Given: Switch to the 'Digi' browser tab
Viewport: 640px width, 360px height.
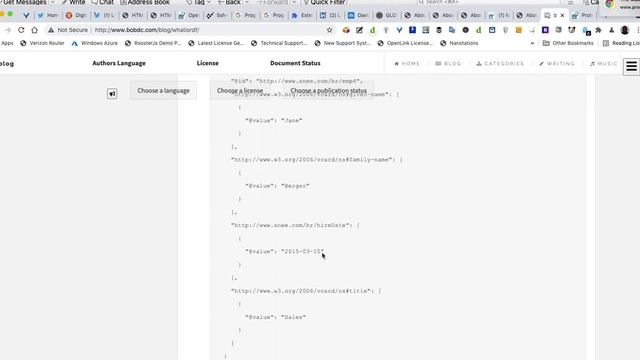Looking at the screenshot, I should (76, 15).
